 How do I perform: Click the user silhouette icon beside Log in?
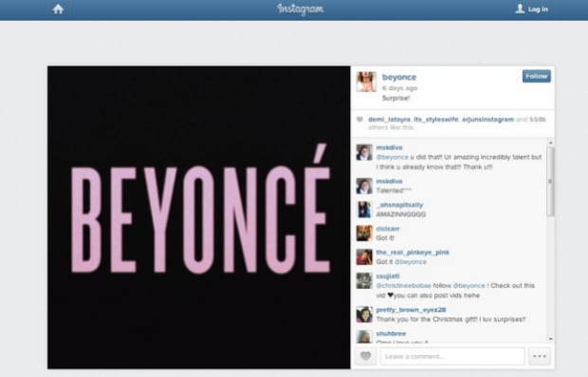[x=520, y=9]
